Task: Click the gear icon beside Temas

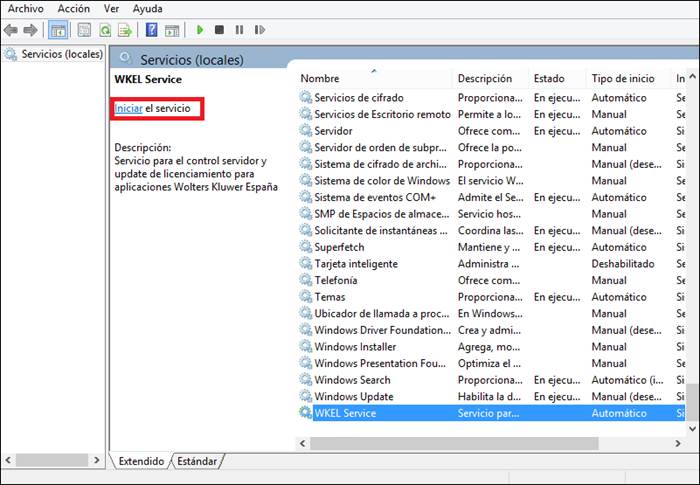Action: pyautogui.click(x=305, y=297)
